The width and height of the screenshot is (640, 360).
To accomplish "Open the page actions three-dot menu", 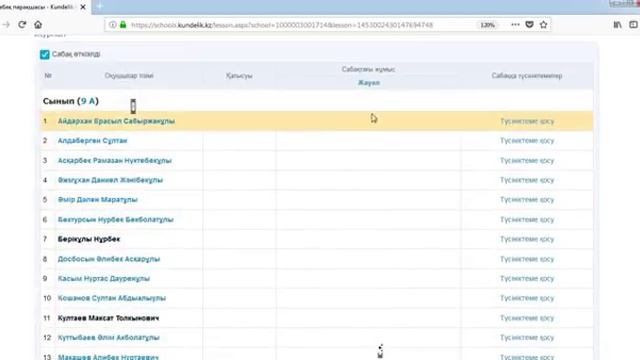I will (516, 24).
